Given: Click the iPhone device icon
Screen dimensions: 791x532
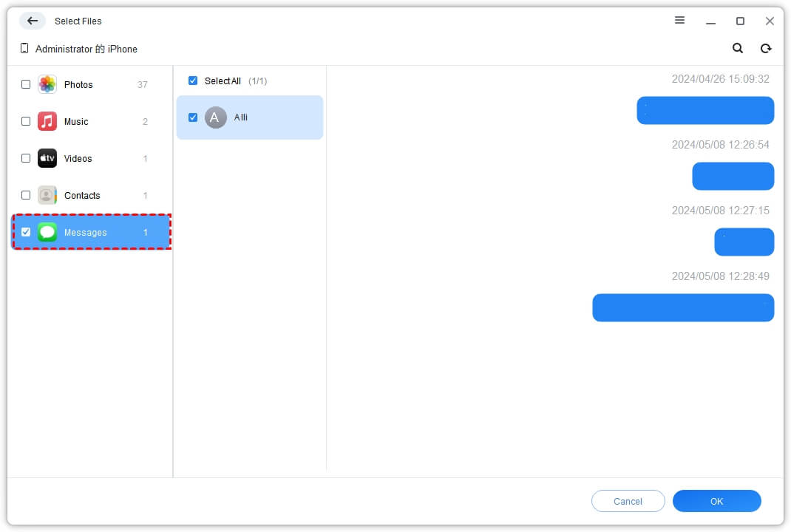Looking at the screenshot, I should [24, 49].
